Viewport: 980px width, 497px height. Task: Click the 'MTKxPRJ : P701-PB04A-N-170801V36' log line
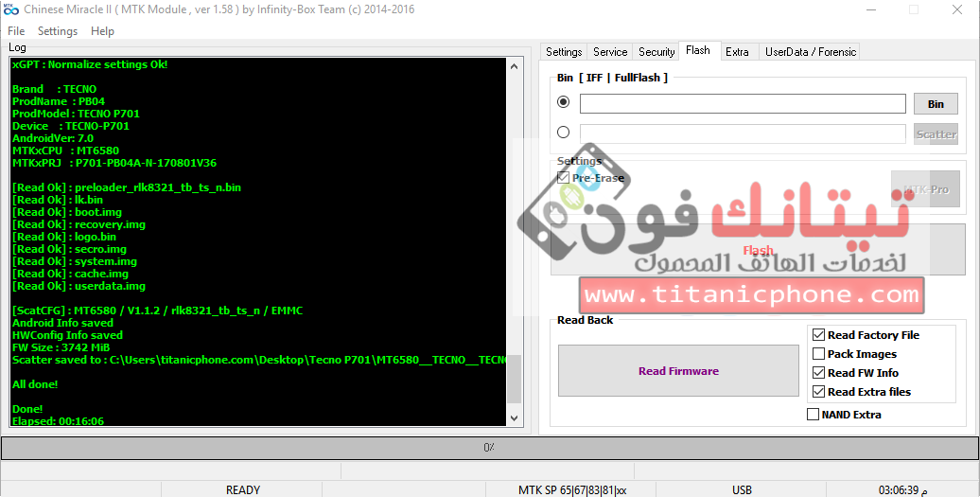114,163
